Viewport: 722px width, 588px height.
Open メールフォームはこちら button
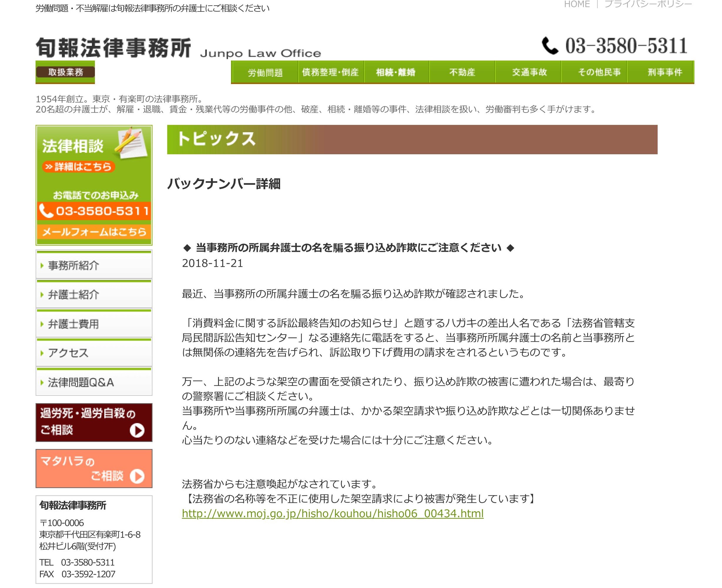point(94,232)
